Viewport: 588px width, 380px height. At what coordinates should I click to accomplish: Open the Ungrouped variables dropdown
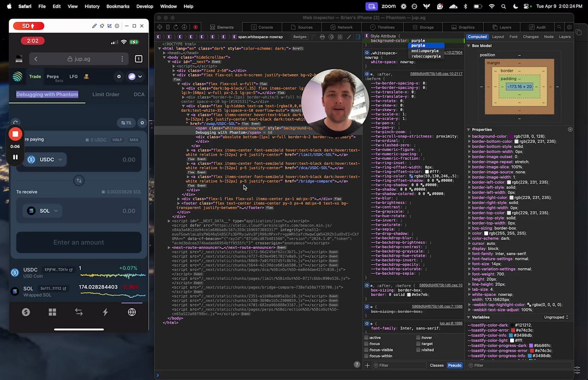pos(556,317)
